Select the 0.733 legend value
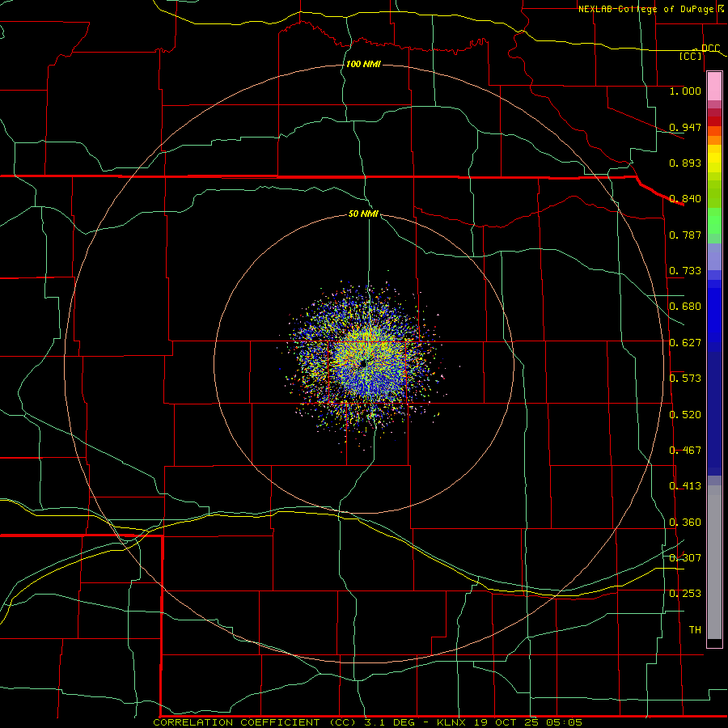Viewport: 728px width, 728px height. pos(685,271)
